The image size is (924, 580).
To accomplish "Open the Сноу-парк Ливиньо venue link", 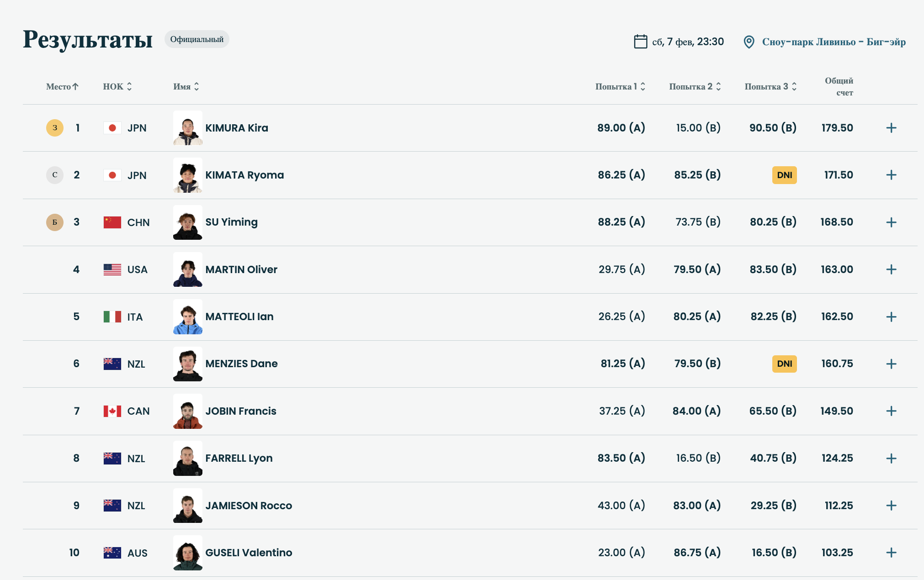I will pos(834,42).
